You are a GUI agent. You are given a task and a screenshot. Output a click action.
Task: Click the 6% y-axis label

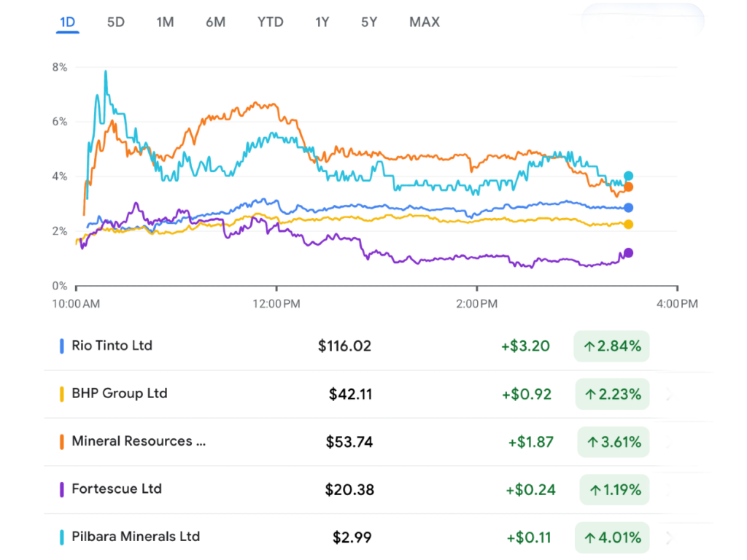tap(60, 122)
